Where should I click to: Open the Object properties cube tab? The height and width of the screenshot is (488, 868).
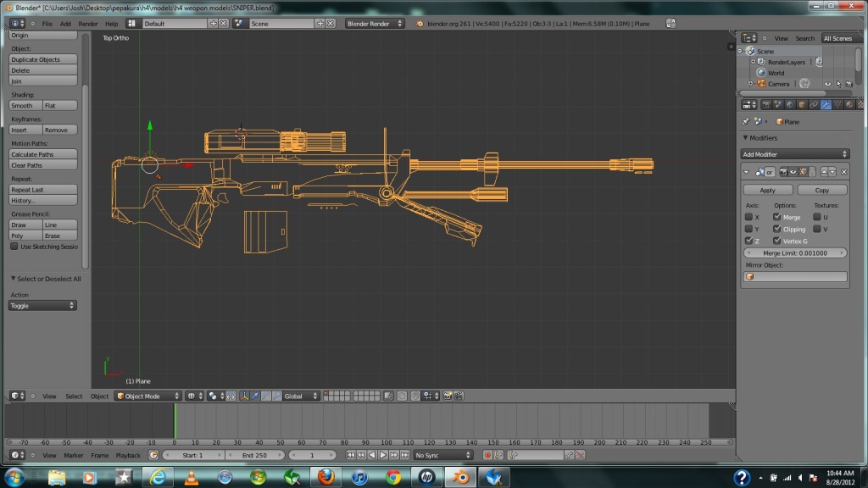802,104
